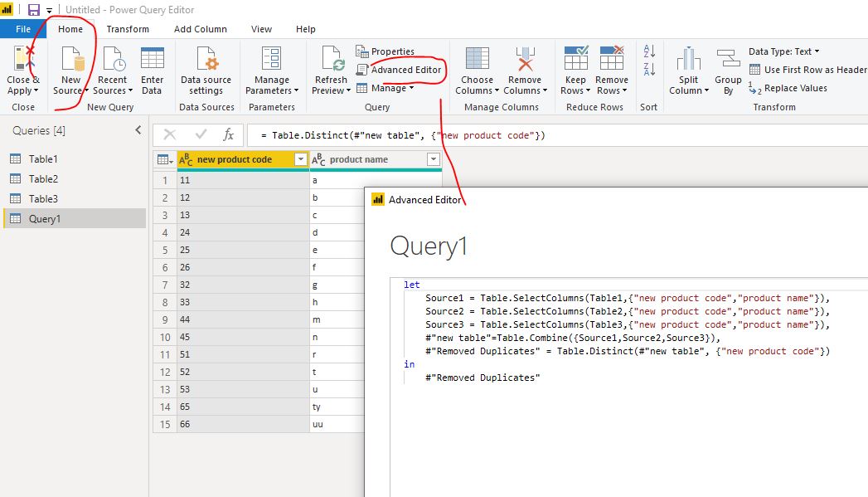This screenshot has width=868, height=497.
Task: Select Query1 in Queries pane
Action: click(75, 219)
